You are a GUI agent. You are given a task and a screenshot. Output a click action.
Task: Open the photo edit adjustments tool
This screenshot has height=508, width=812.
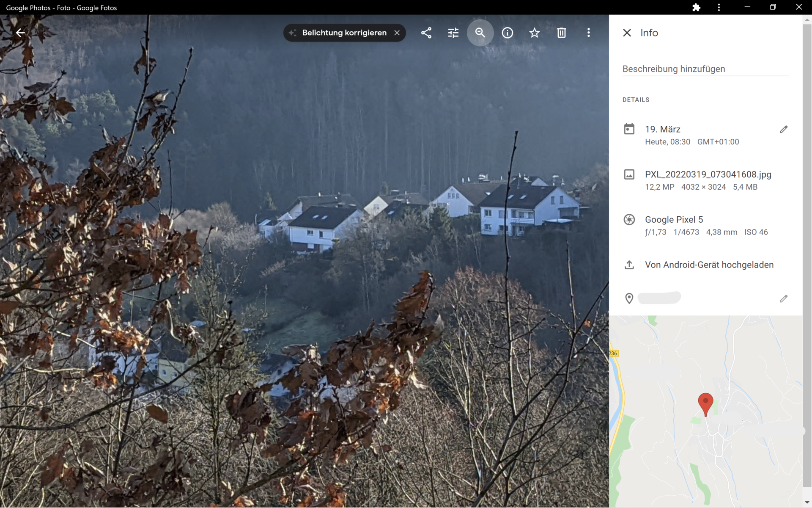point(453,33)
